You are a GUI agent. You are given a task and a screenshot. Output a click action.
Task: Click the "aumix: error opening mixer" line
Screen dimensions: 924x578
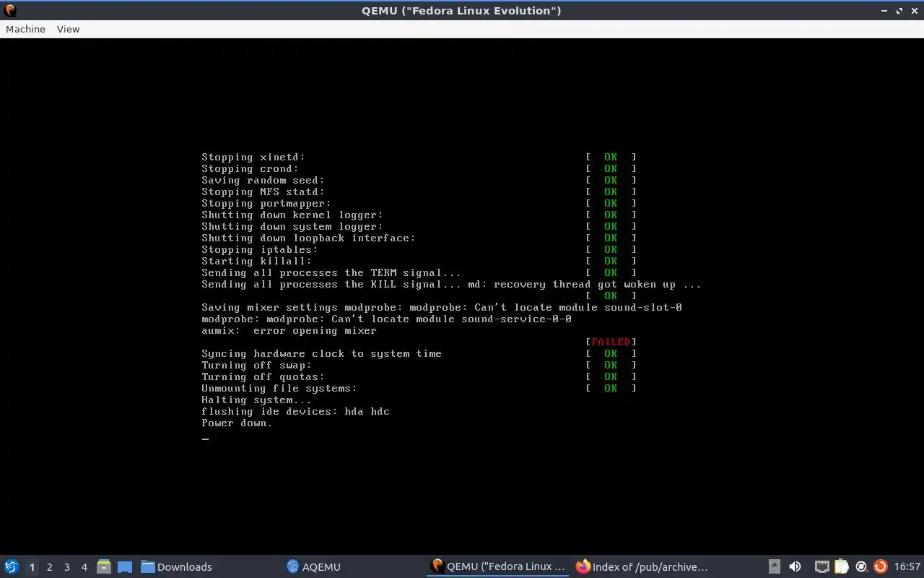tap(289, 330)
